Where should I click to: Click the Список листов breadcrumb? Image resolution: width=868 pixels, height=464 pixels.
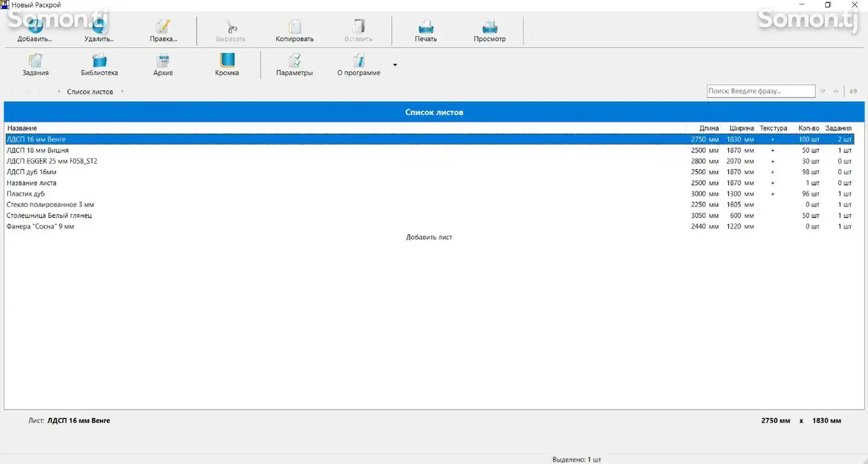coord(90,92)
